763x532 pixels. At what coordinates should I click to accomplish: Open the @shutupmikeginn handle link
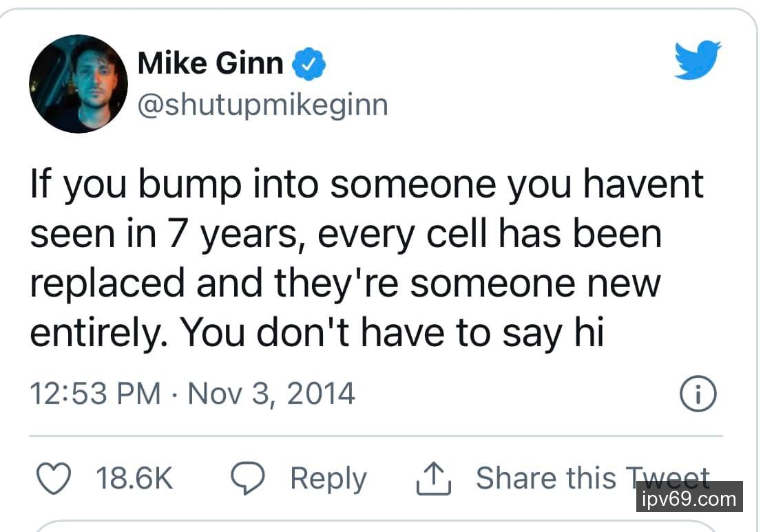coord(262,105)
